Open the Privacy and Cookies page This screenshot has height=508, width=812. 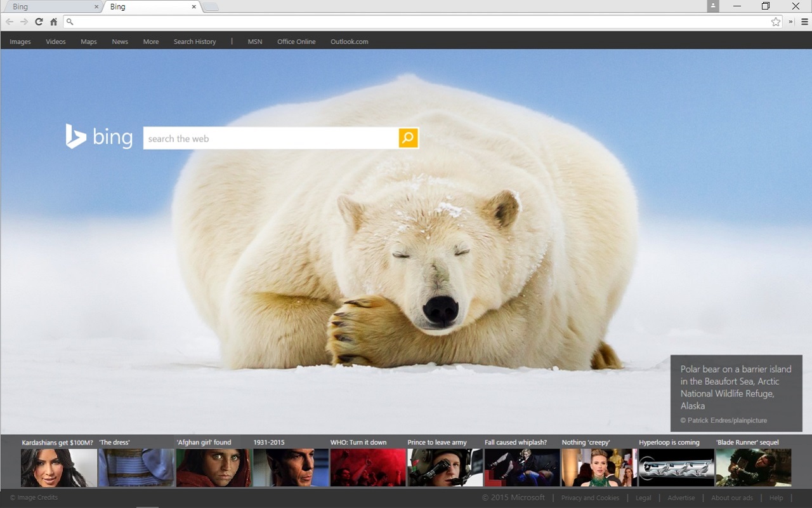pyautogui.click(x=590, y=498)
